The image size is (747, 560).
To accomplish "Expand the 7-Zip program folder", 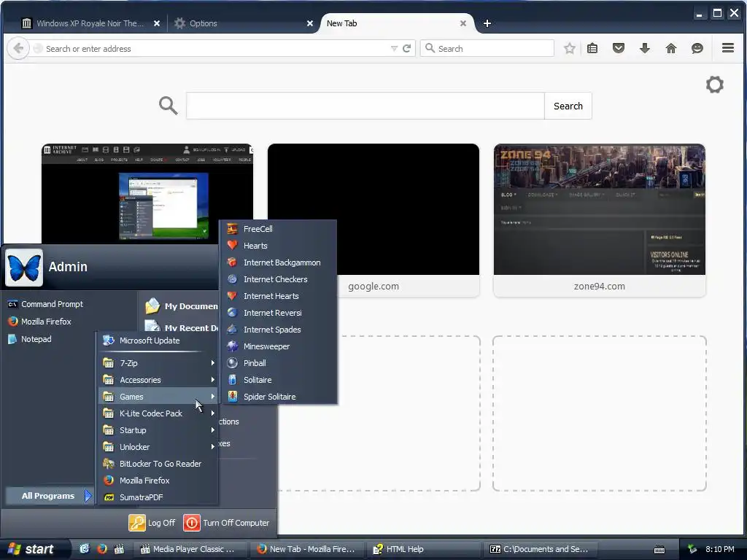I will (158, 363).
